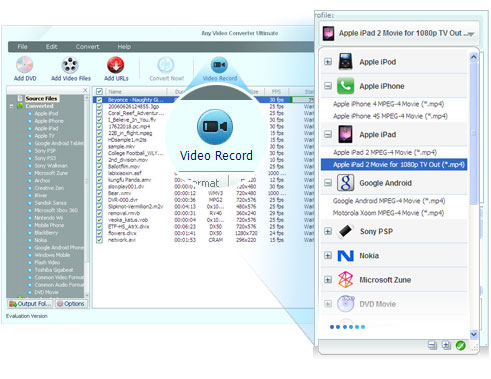Click the Microsoft Zune logo icon

point(345,280)
